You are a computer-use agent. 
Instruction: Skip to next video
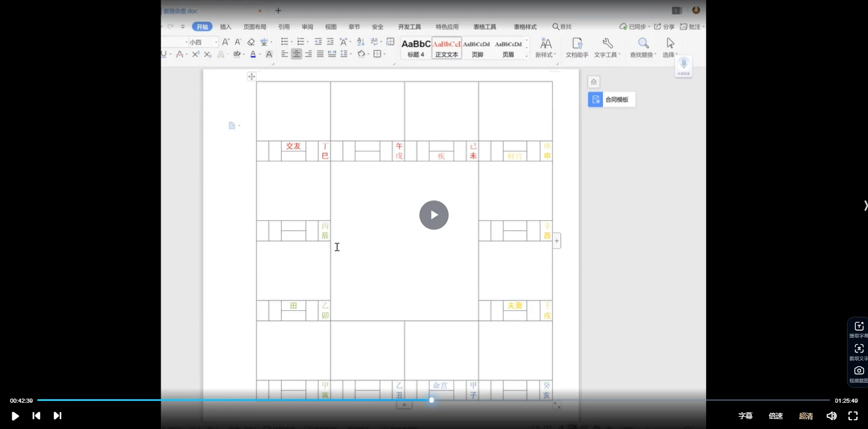tap(57, 416)
